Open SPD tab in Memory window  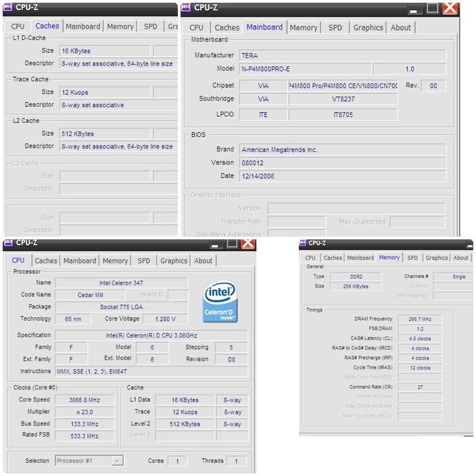click(x=412, y=258)
